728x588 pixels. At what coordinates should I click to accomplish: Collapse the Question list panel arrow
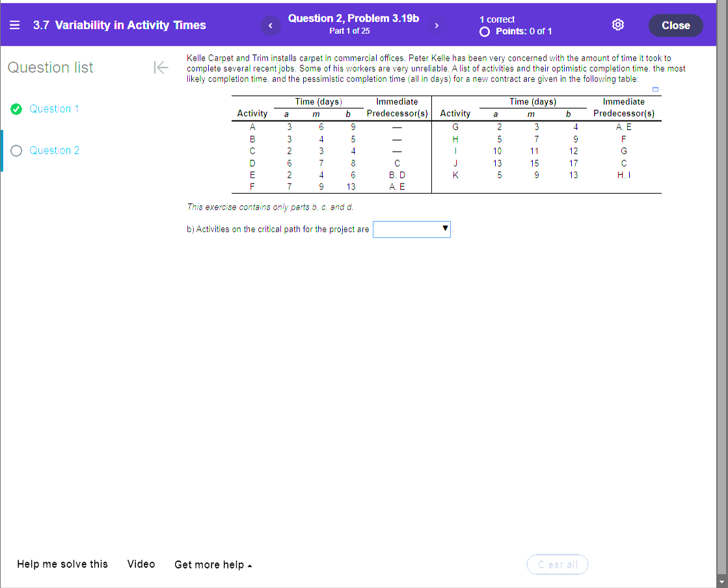pyautogui.click(x=161, y=68)
